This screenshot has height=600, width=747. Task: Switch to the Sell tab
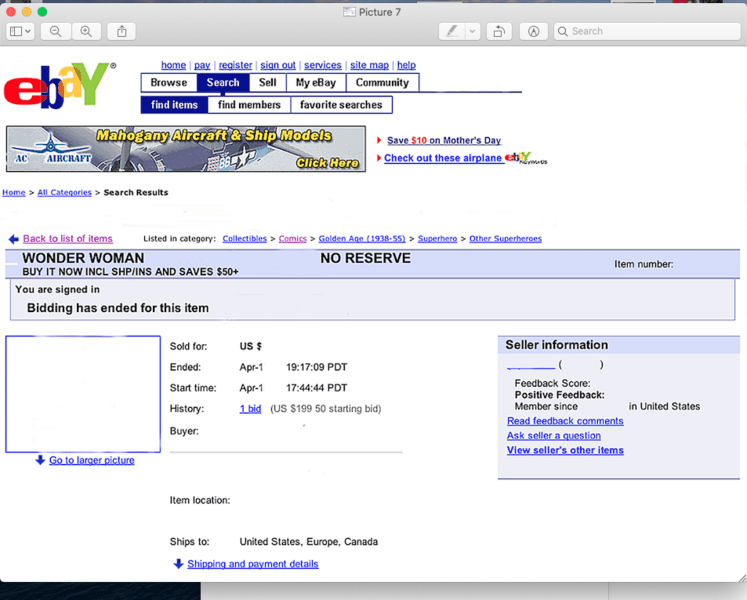[x=268, y=82]
